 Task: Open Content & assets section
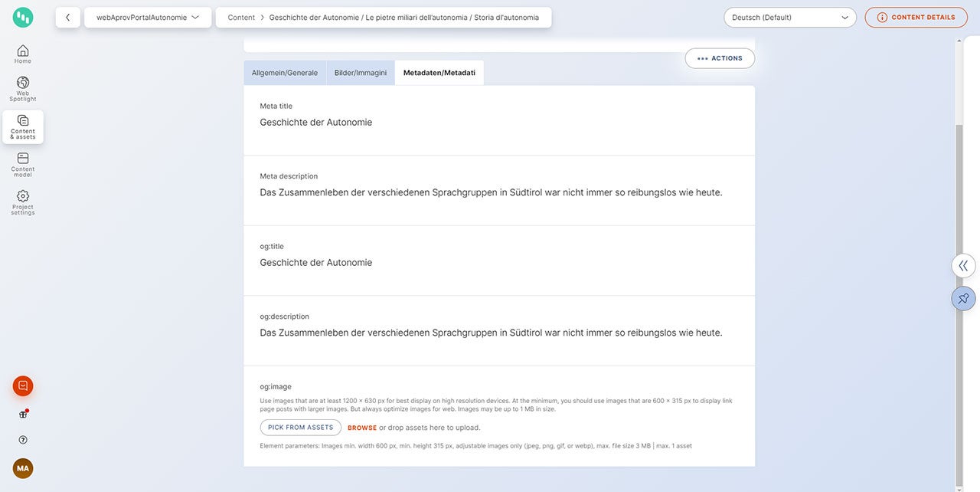click(23, 126)
